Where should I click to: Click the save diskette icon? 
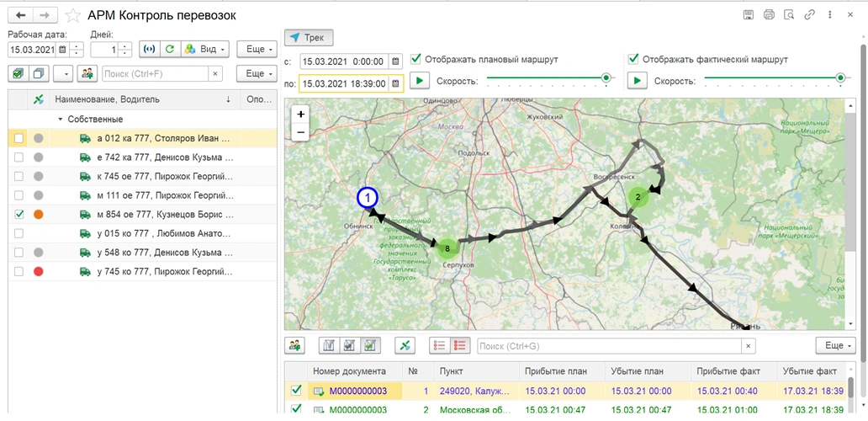coord(749,15)
